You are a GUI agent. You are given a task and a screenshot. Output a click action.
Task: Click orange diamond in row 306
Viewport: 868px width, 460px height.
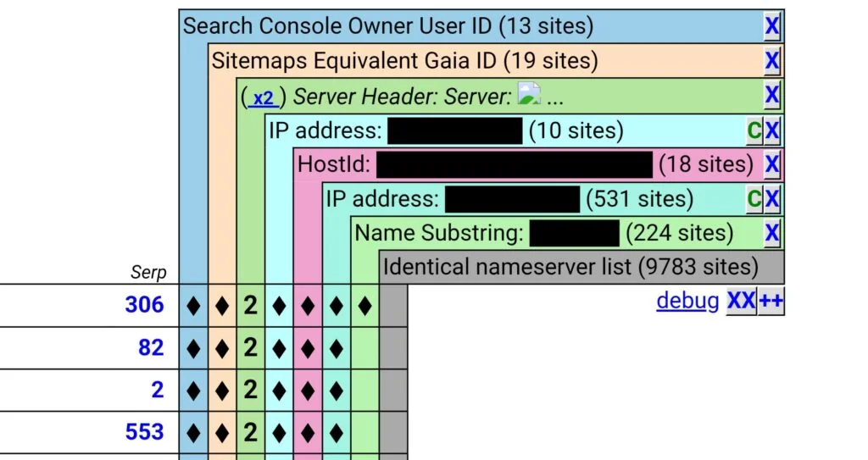(222, 306)
